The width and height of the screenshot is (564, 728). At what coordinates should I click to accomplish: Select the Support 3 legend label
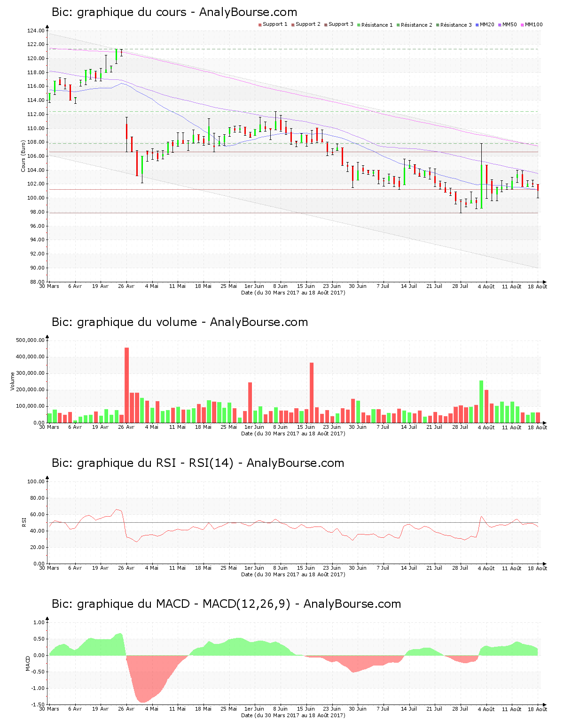[341, 24]
